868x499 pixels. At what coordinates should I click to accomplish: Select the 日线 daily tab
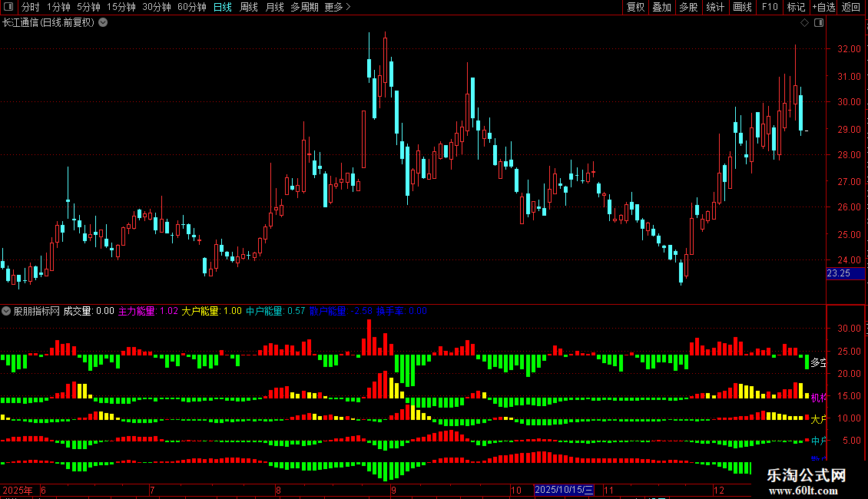click(223, 7)
